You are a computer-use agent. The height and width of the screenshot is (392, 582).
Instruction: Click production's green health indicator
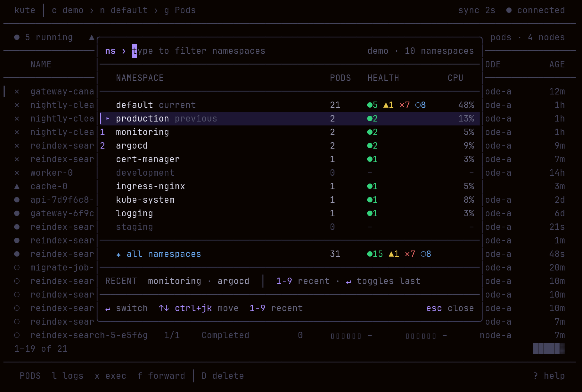[x=372, y=119]
